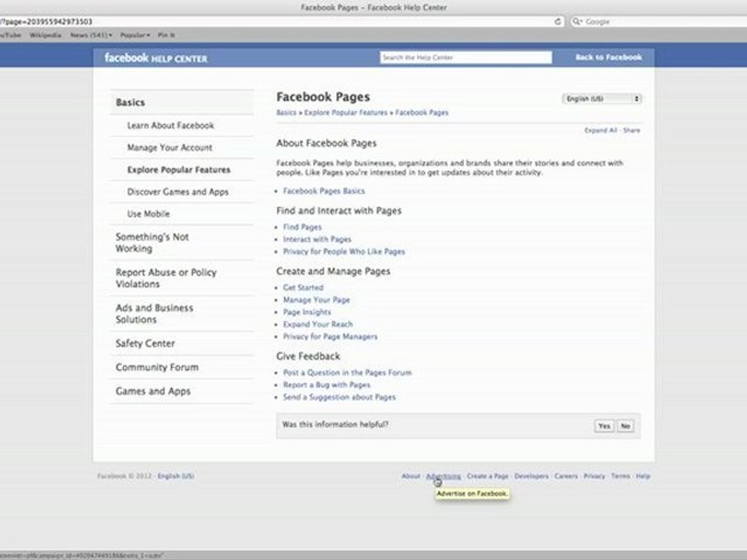Click in the Search the Help Center field
747x560 pixels.
tap(466, 57)
